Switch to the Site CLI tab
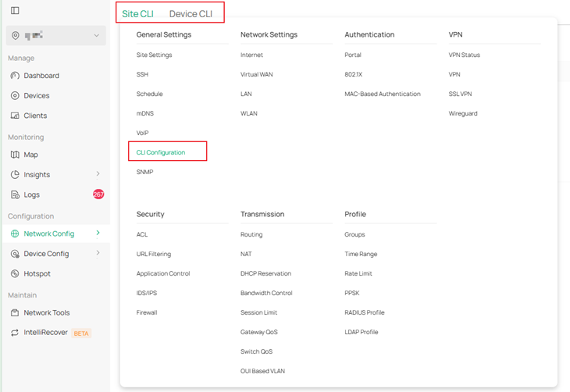Screen dimensions: 570x392 [x=137, y=14]
